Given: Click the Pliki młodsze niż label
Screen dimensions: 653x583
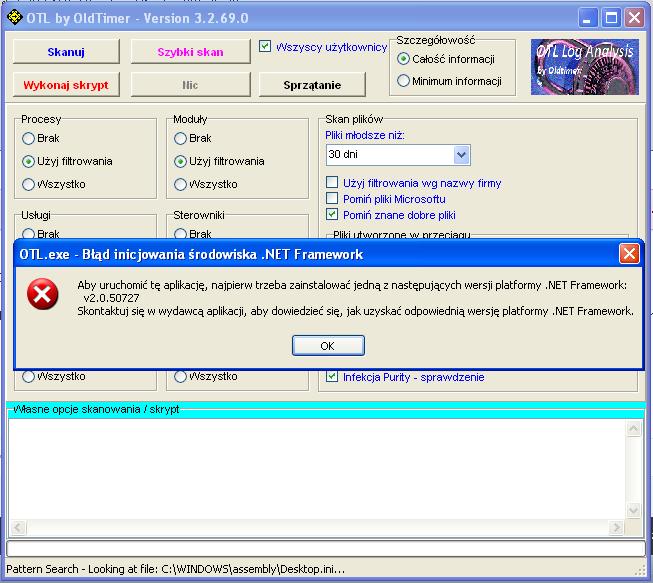Looking at the screenshot, I should coord(365,135).
